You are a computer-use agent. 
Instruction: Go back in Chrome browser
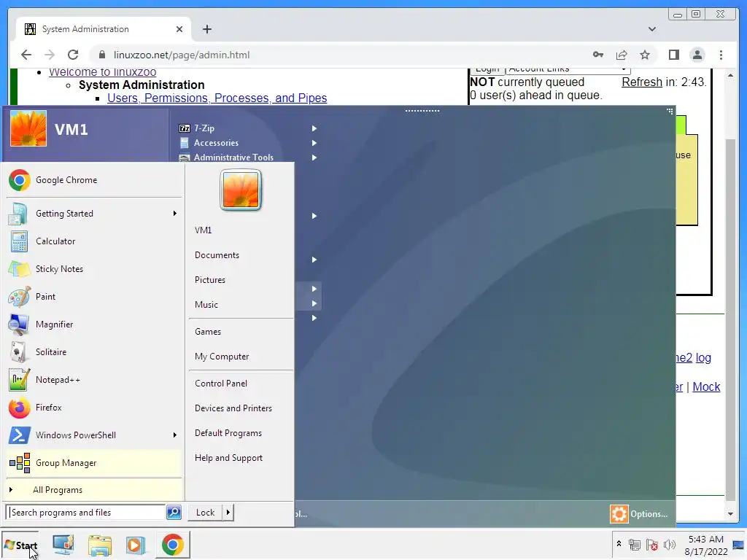tap(26, 55)
